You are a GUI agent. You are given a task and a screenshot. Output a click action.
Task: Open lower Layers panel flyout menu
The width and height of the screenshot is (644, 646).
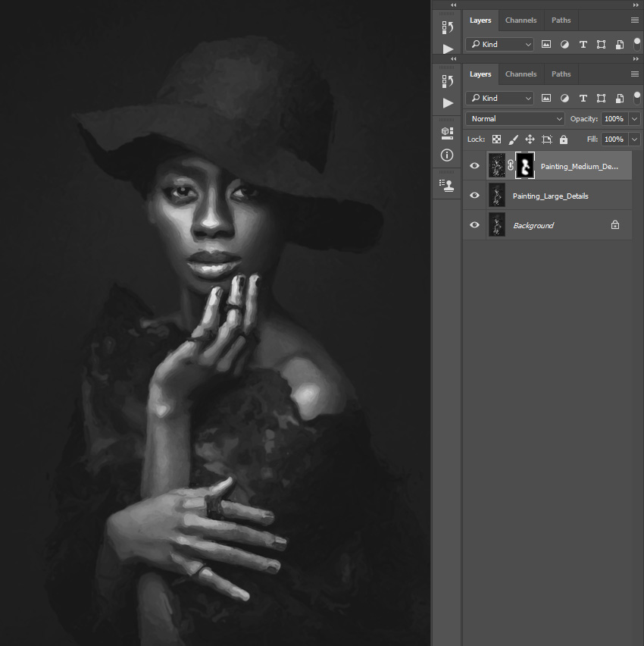(635, 74)
